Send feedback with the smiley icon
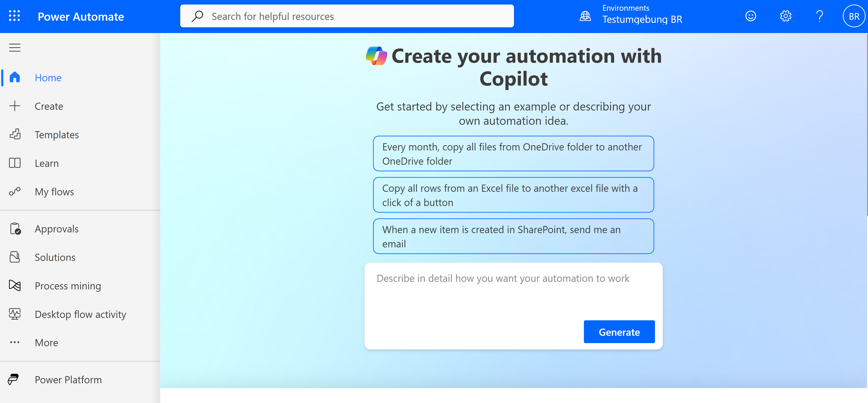The image size is (868, 403). pos(750,16)
